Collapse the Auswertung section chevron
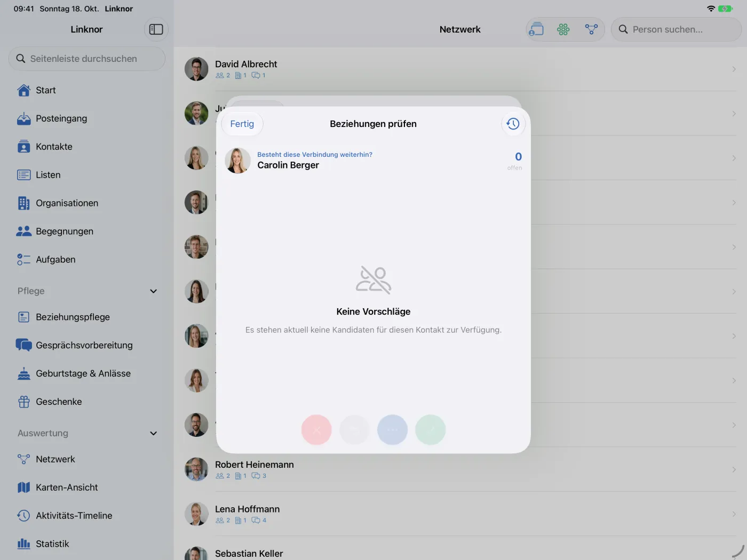Image resolution: width=747 pixels, height=560 pixels. coord(154,433)
